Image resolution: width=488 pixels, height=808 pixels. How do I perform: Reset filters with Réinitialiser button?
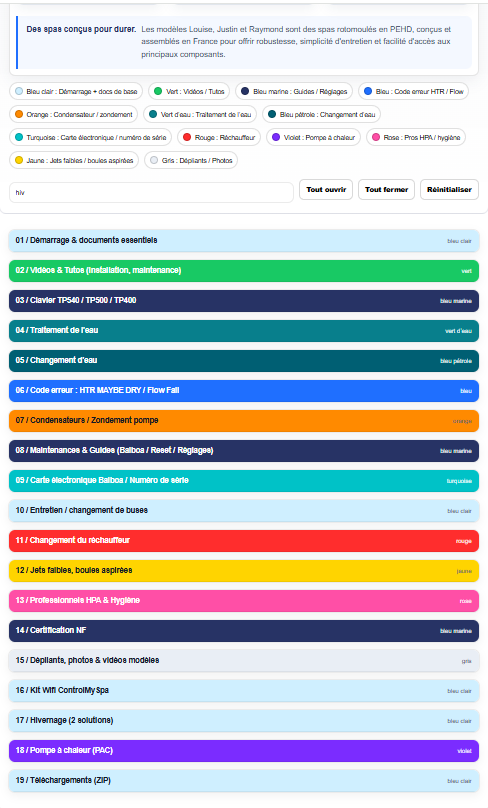pos(449,190)
